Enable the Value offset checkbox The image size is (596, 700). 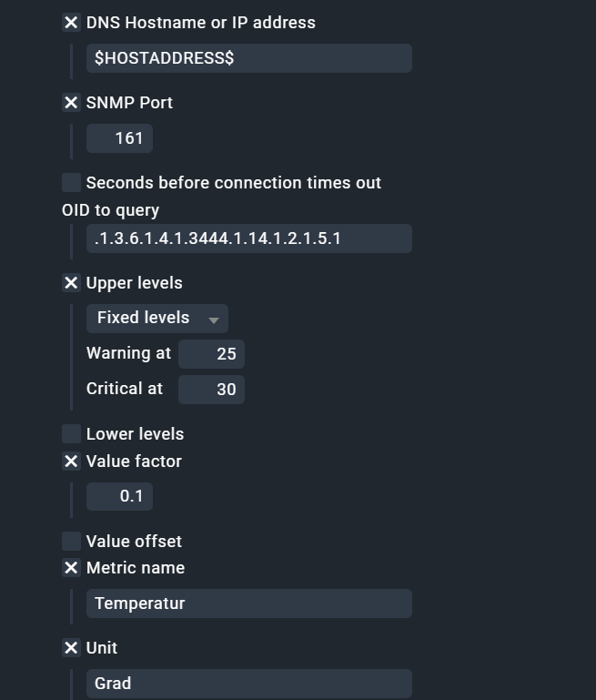[x=71, y=542]
